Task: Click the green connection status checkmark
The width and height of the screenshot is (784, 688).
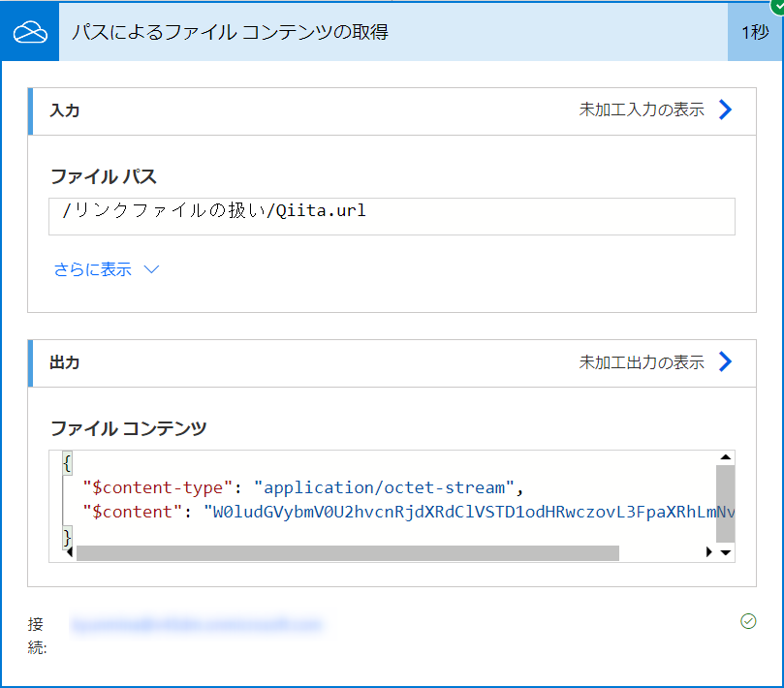Action: click(748, 621)
